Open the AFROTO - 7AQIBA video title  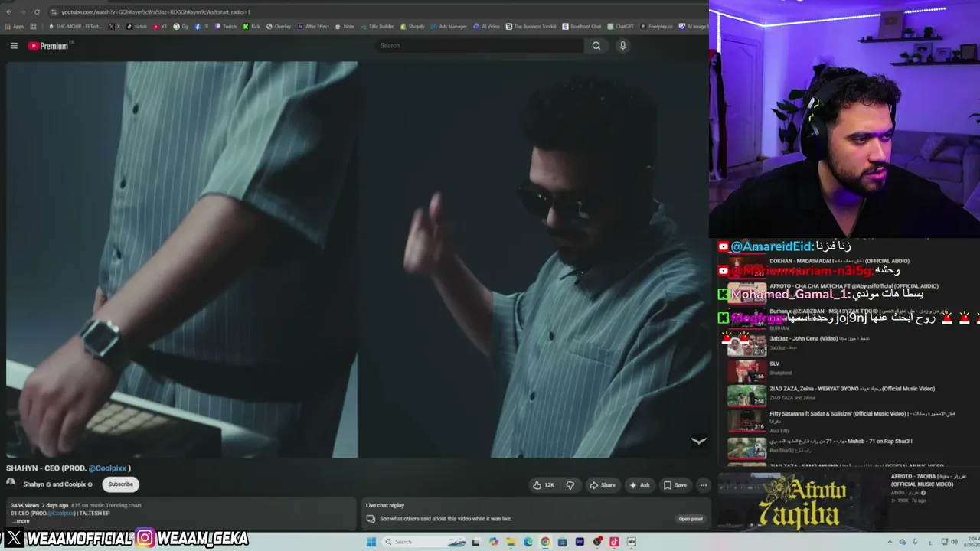click(929, 480)
